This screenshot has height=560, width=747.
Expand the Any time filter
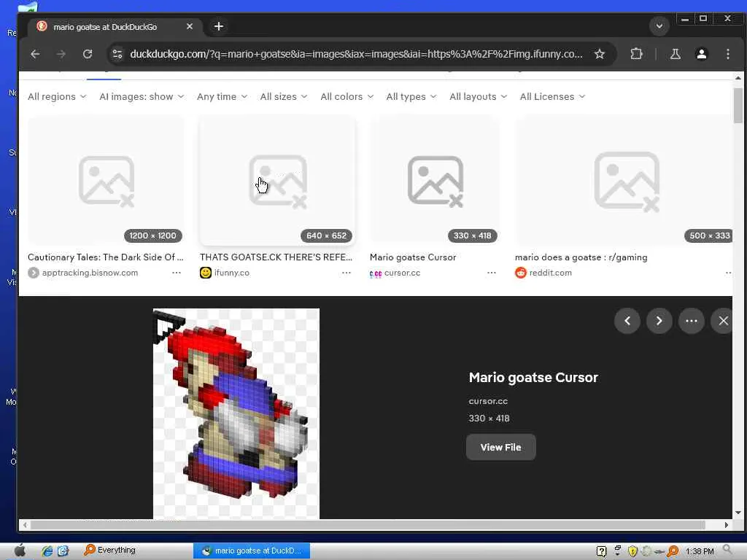point(222,96)
